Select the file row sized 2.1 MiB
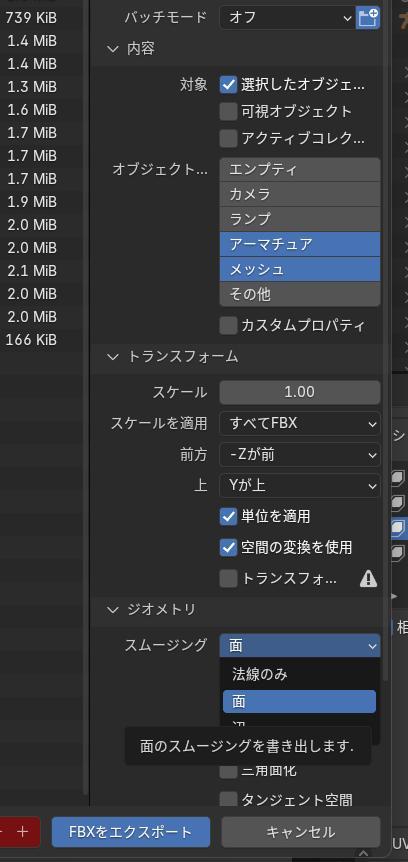Screen dimensions: 408x862 point(31,271)
